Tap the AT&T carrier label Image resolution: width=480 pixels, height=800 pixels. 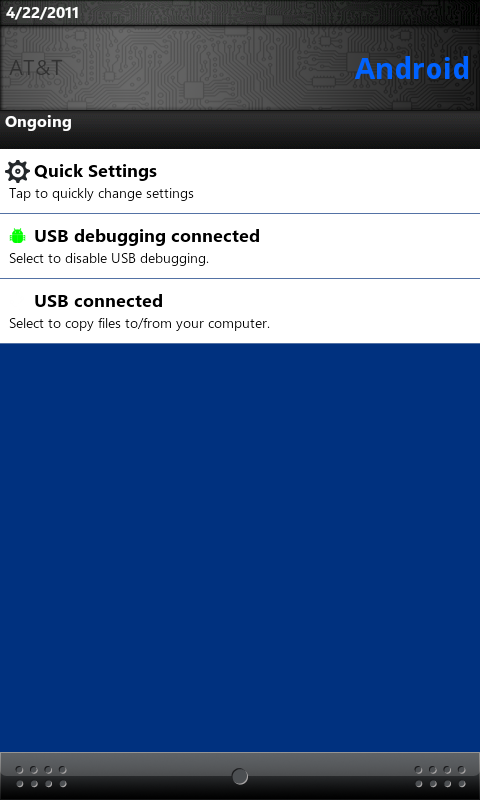[x=36, y=68]
